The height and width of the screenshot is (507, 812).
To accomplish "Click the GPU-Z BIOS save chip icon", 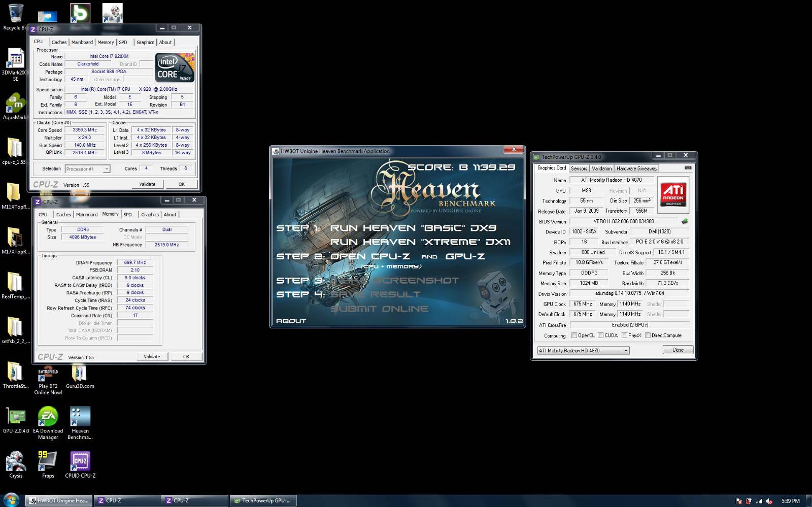I will (684, 221).
